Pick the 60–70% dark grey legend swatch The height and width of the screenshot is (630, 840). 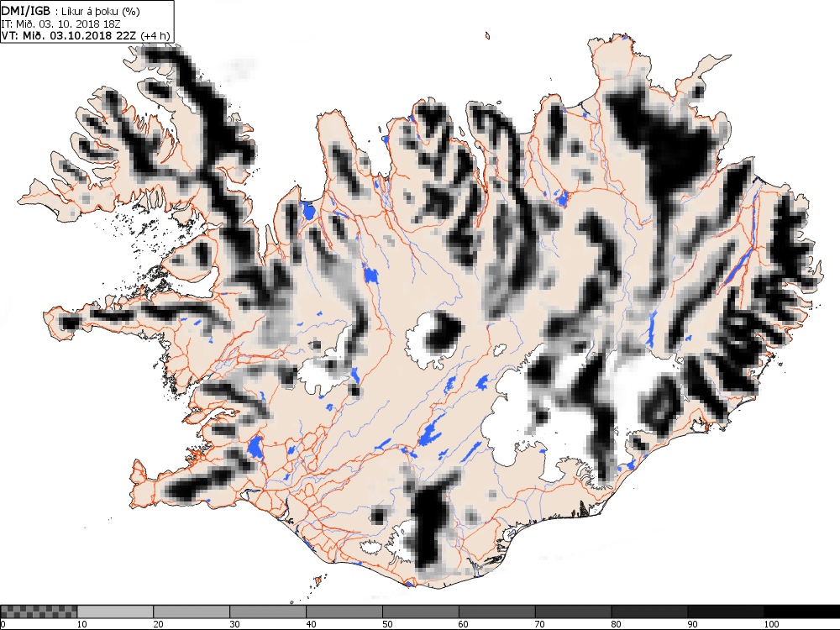point(496,612)
